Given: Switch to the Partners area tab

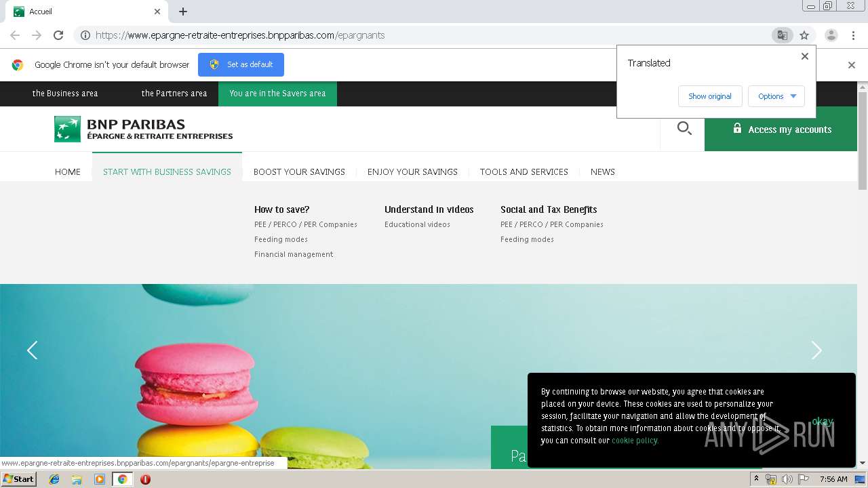Looking at the screenshot, I should tap(174, 94).
